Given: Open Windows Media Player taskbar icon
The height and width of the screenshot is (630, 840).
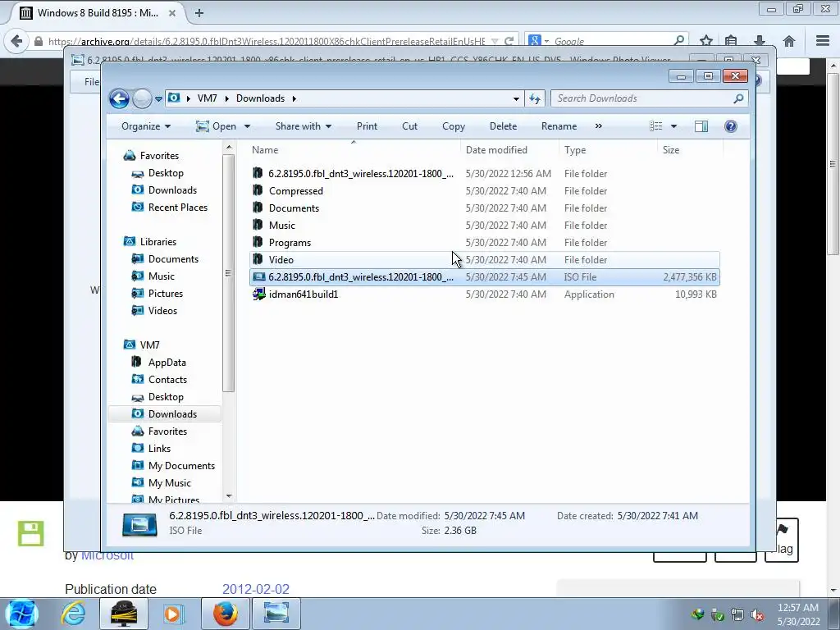Looking at the screenshot, I should [173, 614].
